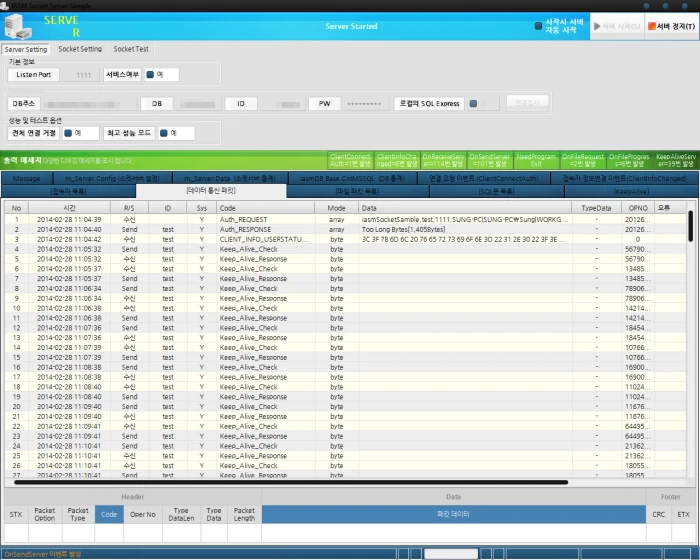Open the Server Setting tab

[25, 49]
